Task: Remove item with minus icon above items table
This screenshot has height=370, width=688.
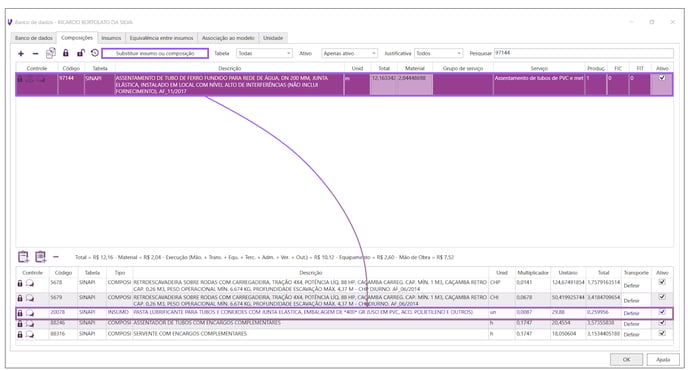Action: 56,257
